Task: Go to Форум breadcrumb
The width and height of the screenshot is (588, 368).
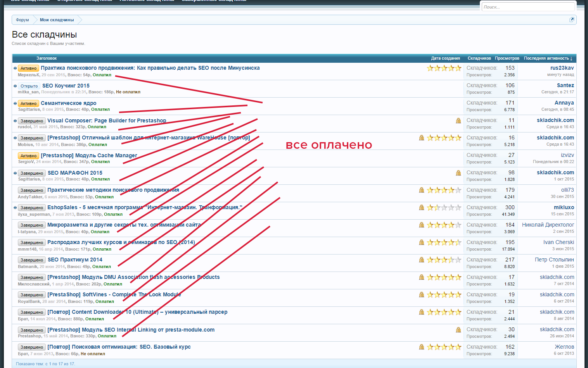Action: coord(22,20)
